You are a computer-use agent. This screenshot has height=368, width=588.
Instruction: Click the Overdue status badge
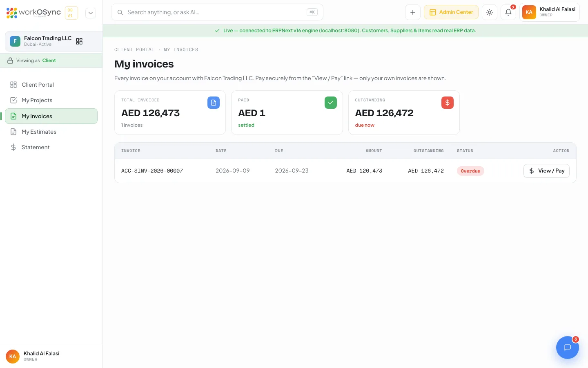click(x=470, y=171)
